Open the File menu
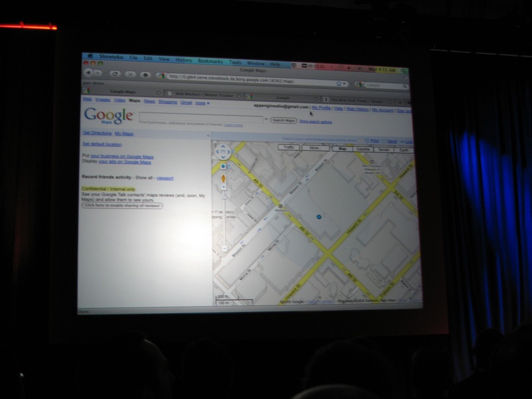The image size is (532, 399). tap(134, 58)
